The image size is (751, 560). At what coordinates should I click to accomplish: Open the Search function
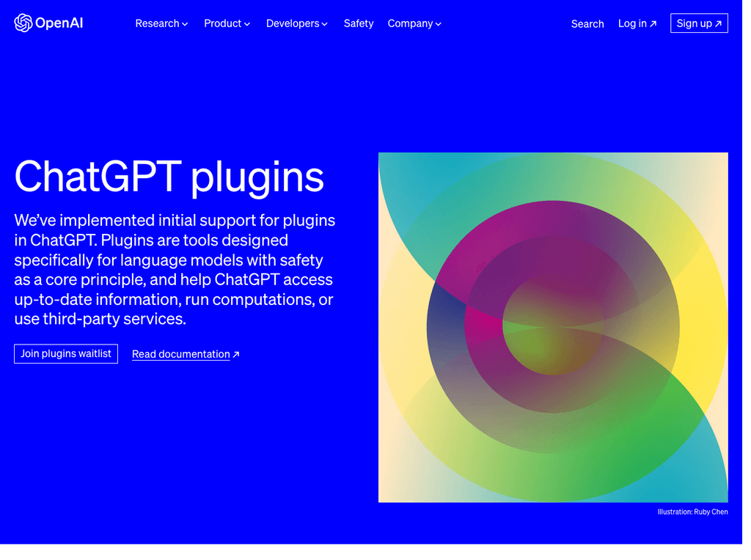point(587,23)
